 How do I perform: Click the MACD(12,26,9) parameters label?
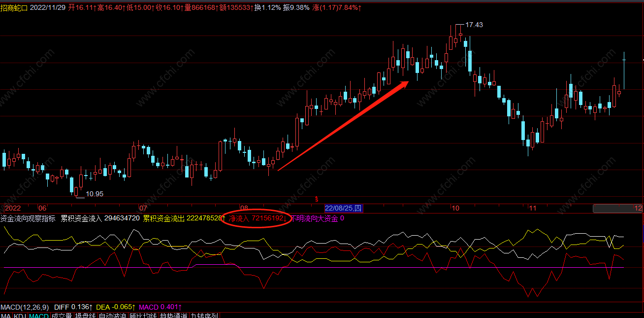[x=24, y=307]
